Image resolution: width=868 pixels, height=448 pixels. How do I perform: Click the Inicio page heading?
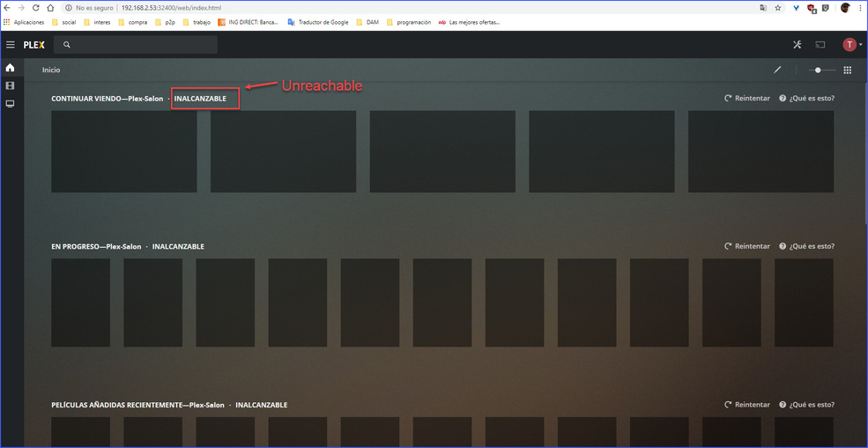(51, 71)
